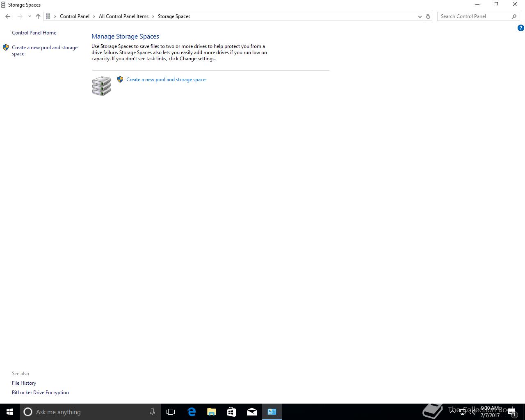Open the address bar history dropdown
Image resolution: width=525 pixels, height=420 pixels.
[x=420, y=16]
